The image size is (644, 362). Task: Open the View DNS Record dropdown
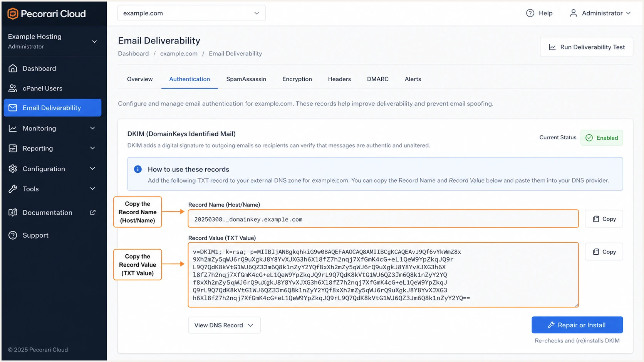(x=224, y=325)
